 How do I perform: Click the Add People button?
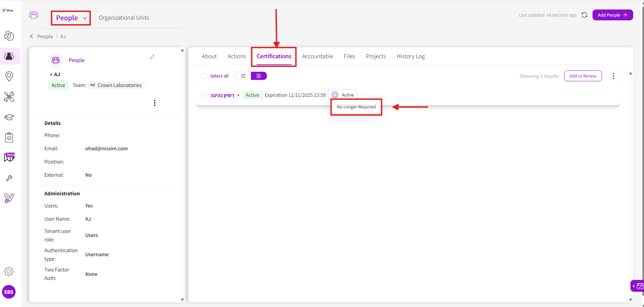click(613, 15)
